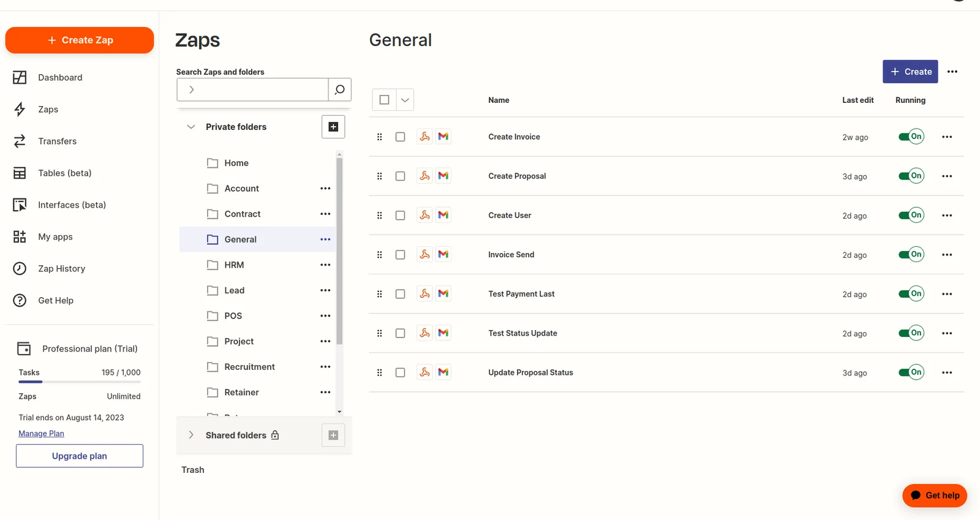
Task: Open three-dot menu for Create Invoice zap
Action: click(947, 137)
